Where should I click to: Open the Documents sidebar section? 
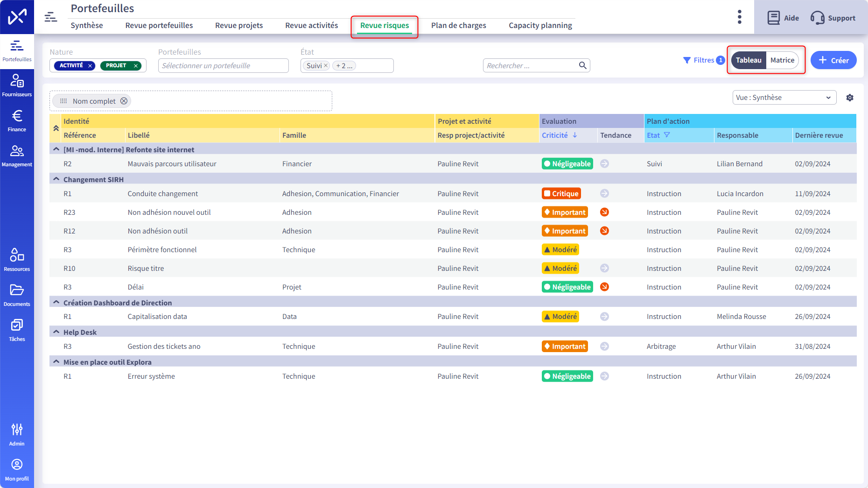tap(17, 296)
